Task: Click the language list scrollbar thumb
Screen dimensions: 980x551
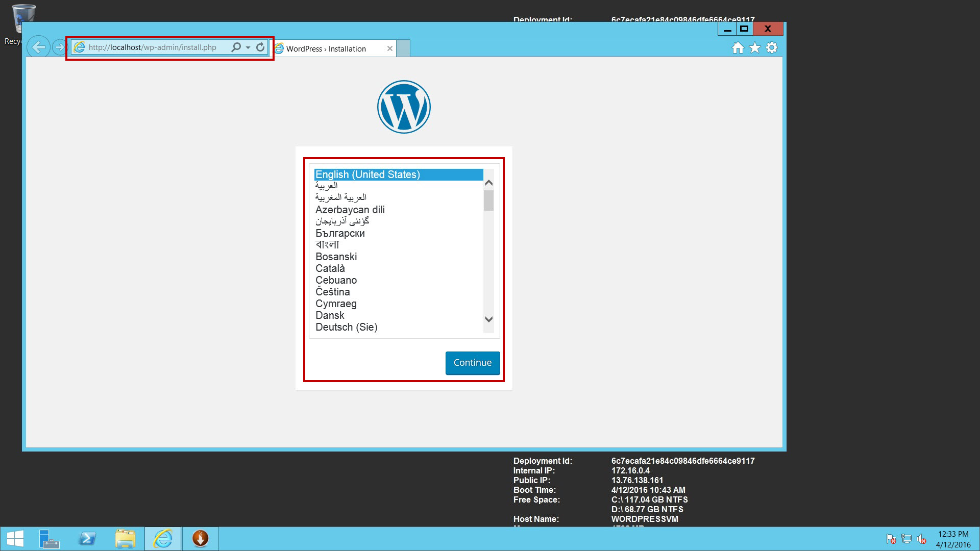Action: (x=488, y=201)
